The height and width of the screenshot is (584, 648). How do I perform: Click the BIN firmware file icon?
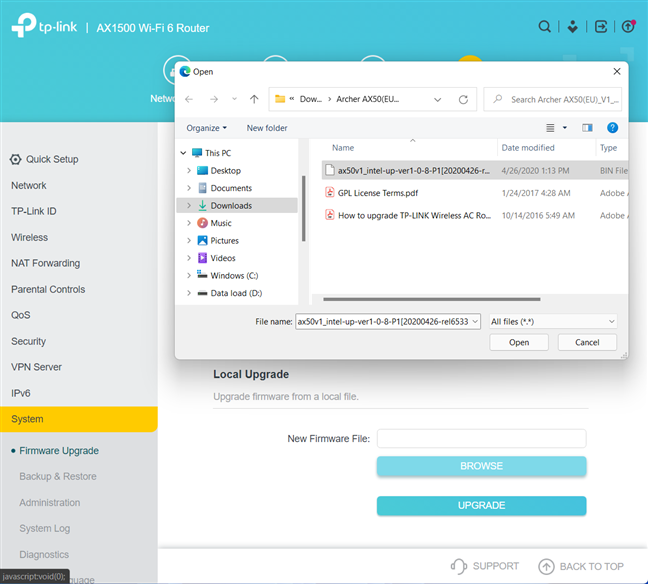[x=329, y=170]
